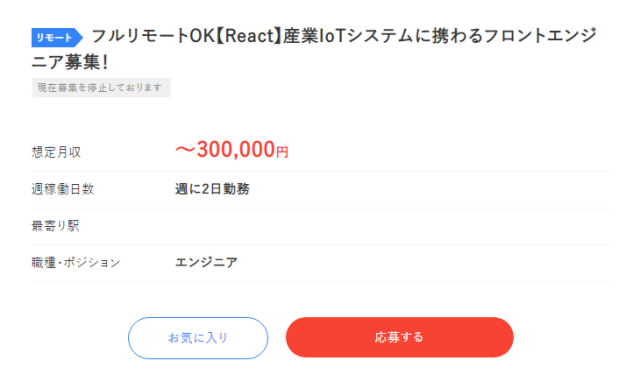The width and height of the screenshot is (640, 382).
Task: Click the blue リモート tag badge
Action: pos(57,38)
